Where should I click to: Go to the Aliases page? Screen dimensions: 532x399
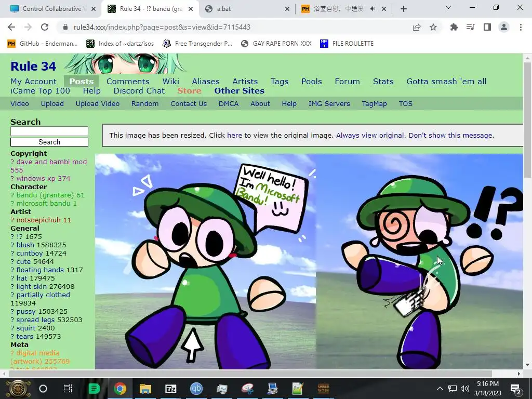click(x=206, y=82)
